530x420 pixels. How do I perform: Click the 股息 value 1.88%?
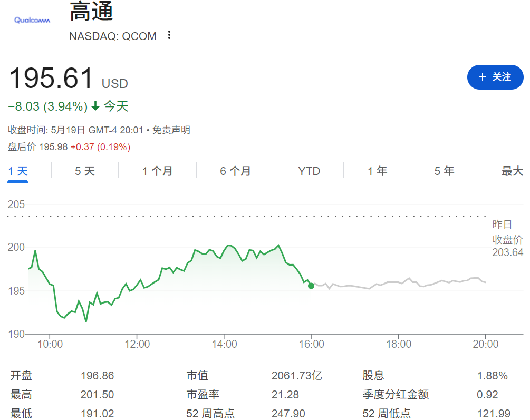492,376
